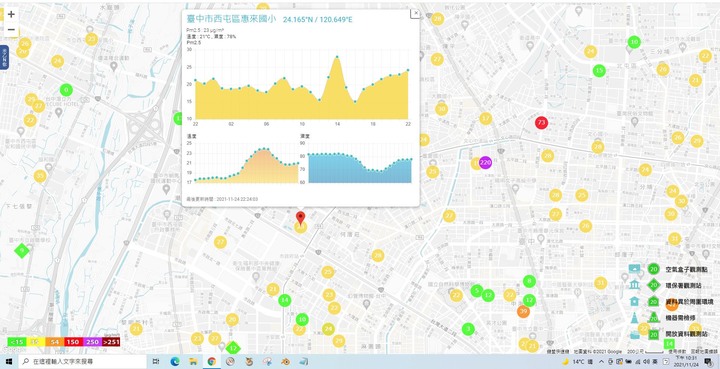Click the red 150 legend color block
This screenshot has height=369, width=720.
pos(73,342)
